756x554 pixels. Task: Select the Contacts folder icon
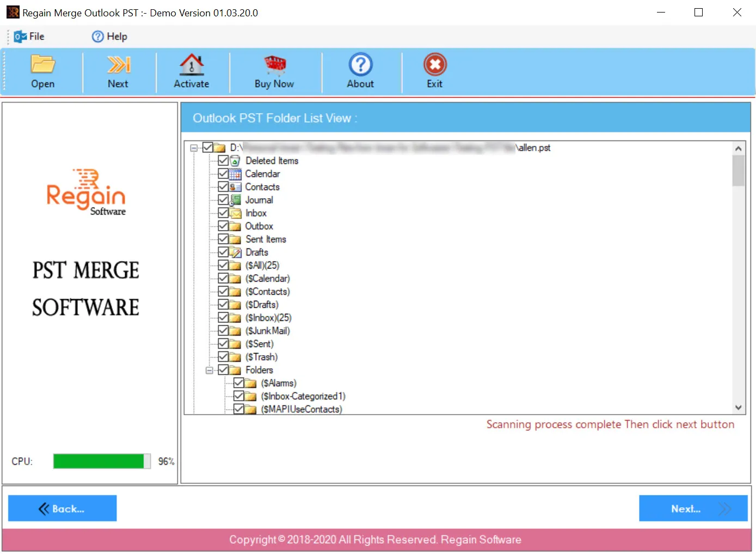[235, 187]
